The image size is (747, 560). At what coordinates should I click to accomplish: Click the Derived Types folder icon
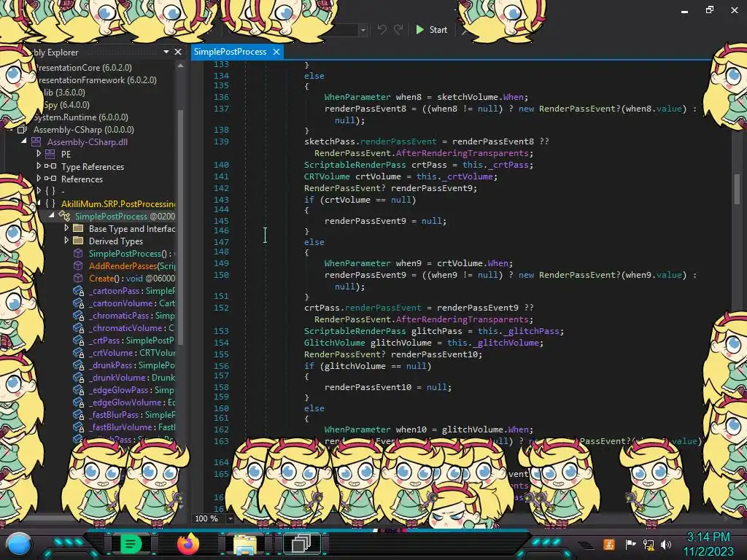point(78,241)
